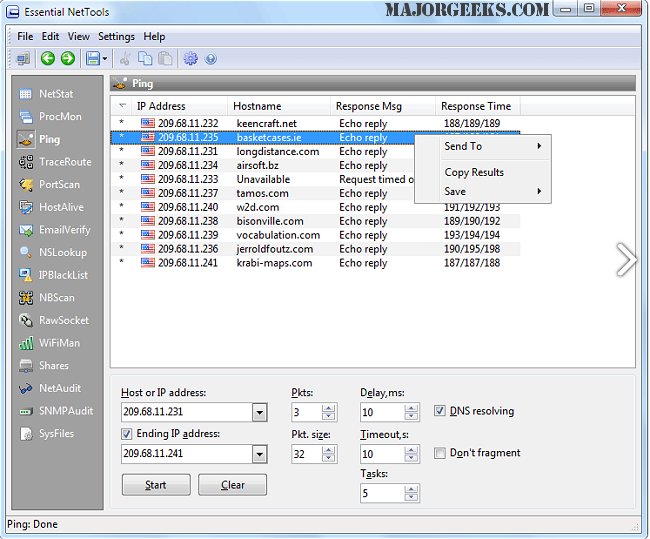
Task: Select the Unavailable 209.68.11.233 row
Action: tap(263, 179)
